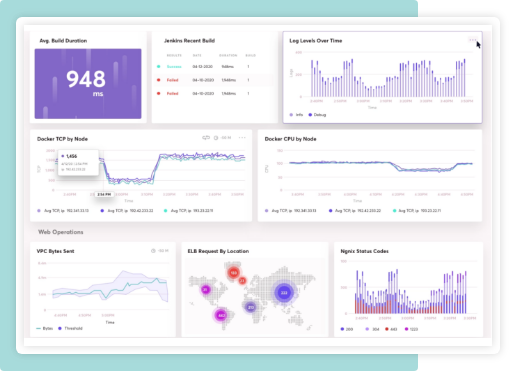Screen dimensions: 512x371
Task: Toggle teal Avg TCP series in Docker TCP legend
Action: (188, 211)
